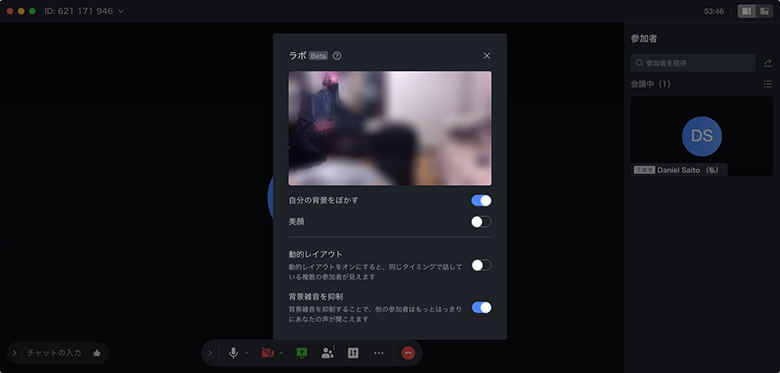Click the help question mark beside ラボ Beta
The height and width of the screenshot is (373, 780).
(337, 56)
